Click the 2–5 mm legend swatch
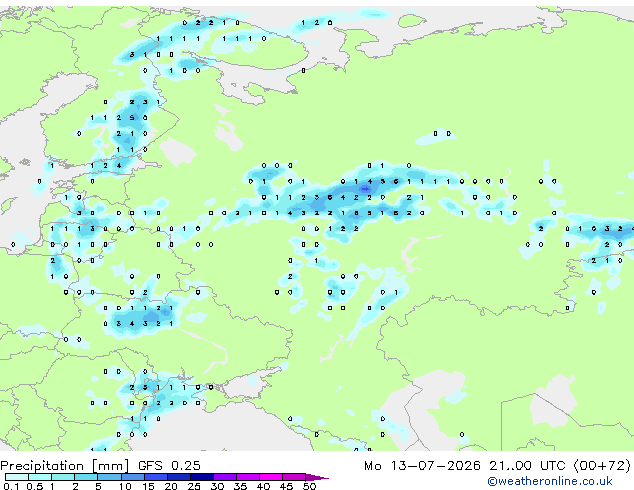634x490 pixels. (86, 477)
